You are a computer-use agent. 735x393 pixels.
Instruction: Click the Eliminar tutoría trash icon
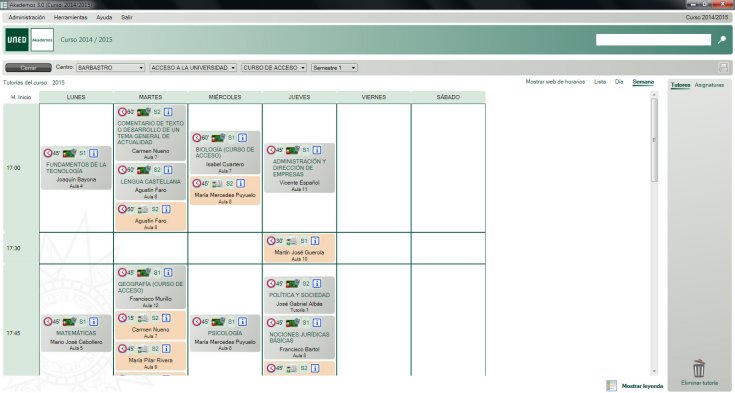(x=699, y=369)
